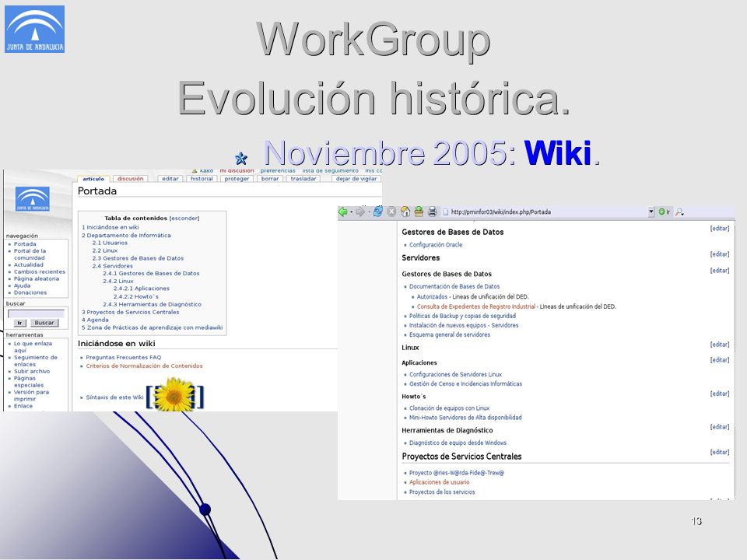This screenshot has height=560, width=747.
Task: Jump to contents entry 4 Agenda
Action: pos(95,320)
